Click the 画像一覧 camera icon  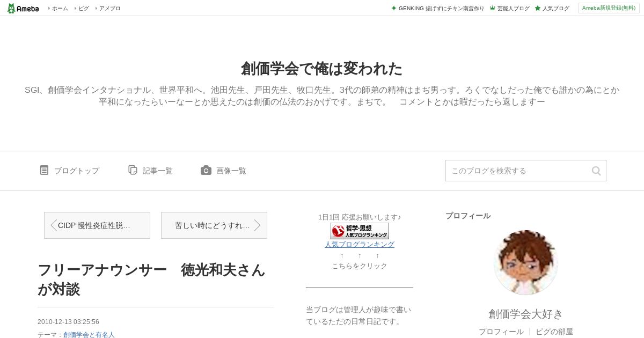click(x=206, y=170)
